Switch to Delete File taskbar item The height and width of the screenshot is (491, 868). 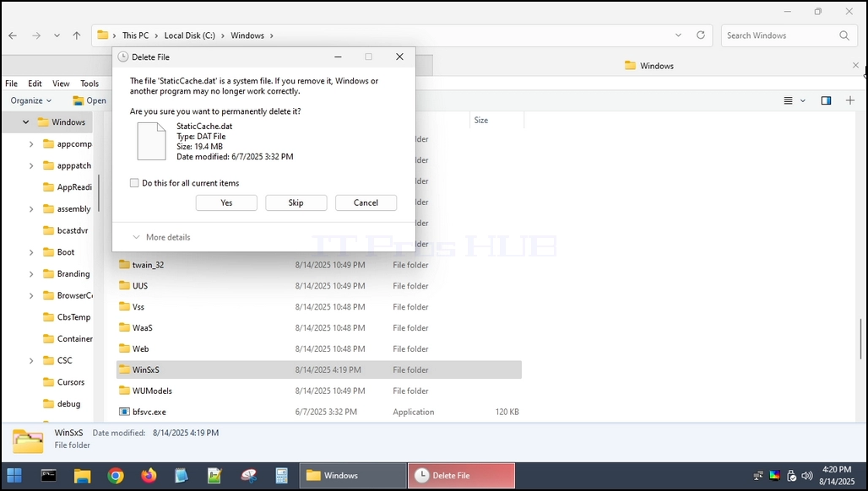coord(462,476)
